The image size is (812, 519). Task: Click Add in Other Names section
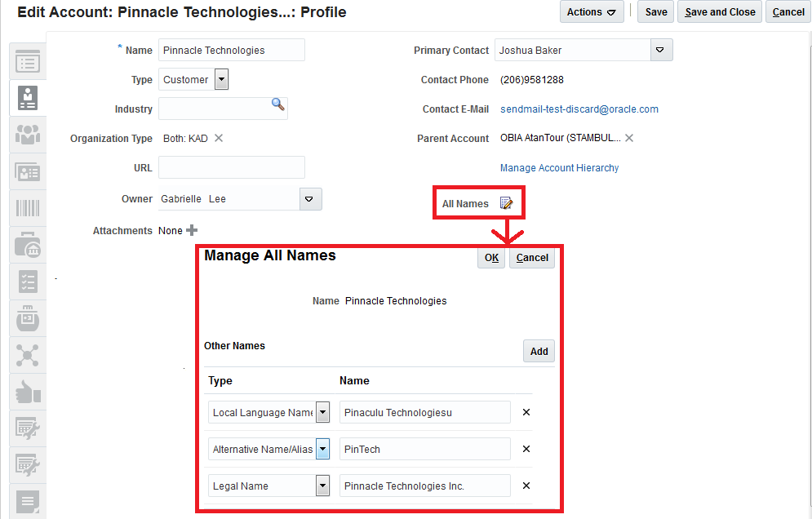pyautogui.click(x=539, y=352)
